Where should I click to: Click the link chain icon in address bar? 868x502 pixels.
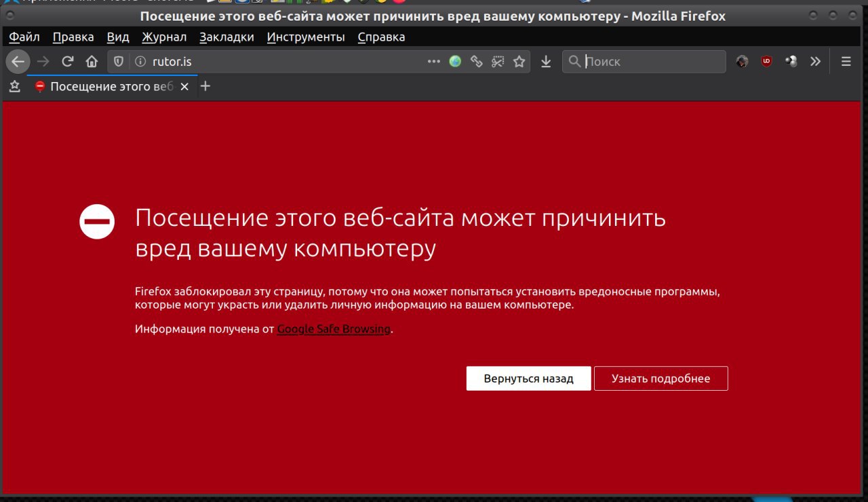point(477,62)
